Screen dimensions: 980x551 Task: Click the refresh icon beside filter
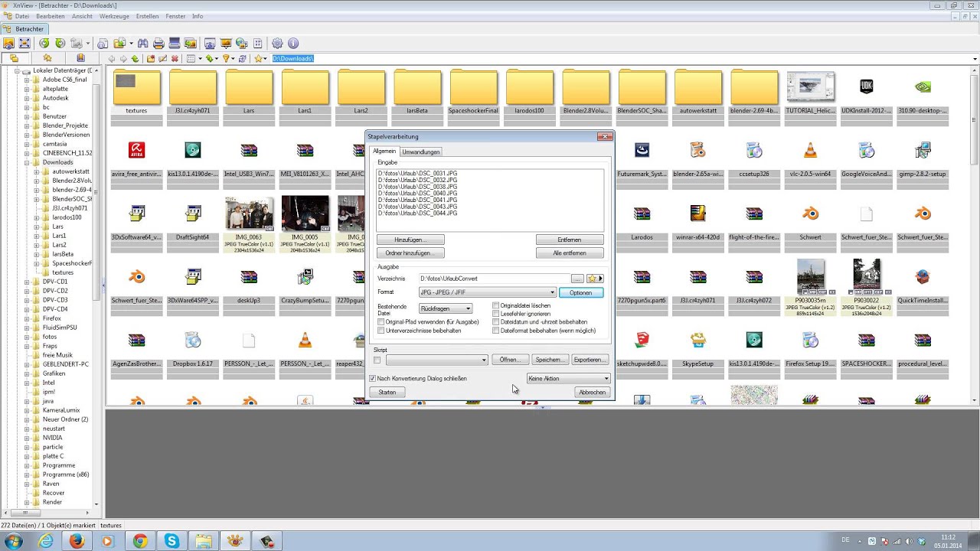242,59
